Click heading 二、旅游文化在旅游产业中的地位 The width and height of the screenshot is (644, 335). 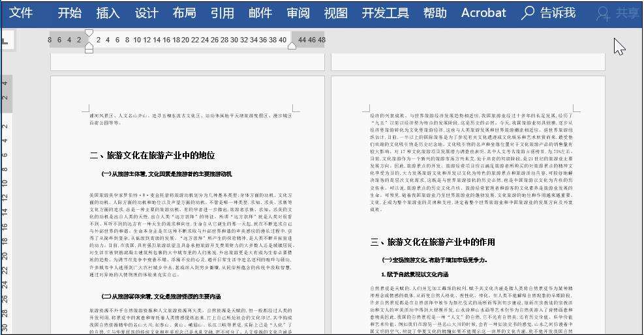(153, 155)
